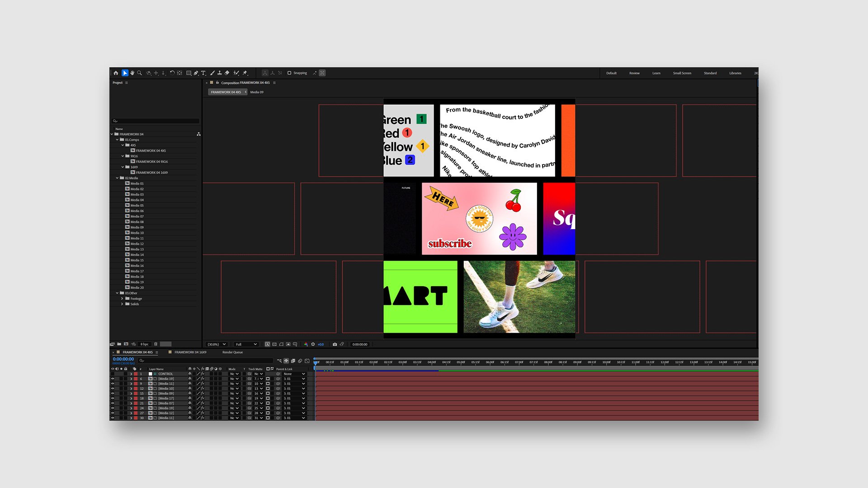
Task: Open the graph editor icon in timeline
Action: [307, 361]
